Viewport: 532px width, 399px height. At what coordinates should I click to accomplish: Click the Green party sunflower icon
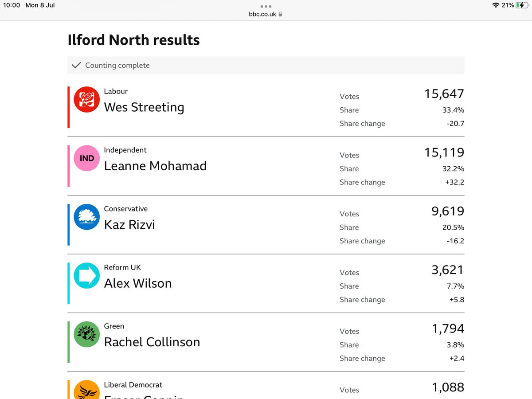[x=86, y=334]
